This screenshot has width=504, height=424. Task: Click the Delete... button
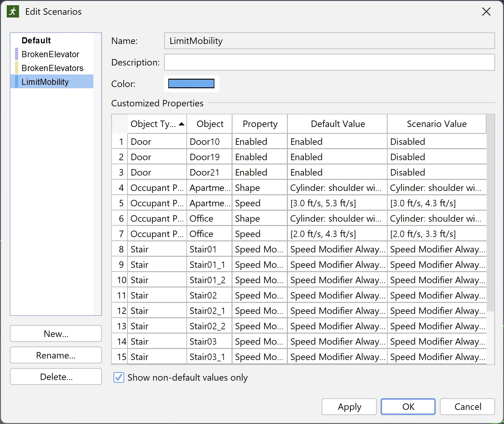[x=56, y=377]
